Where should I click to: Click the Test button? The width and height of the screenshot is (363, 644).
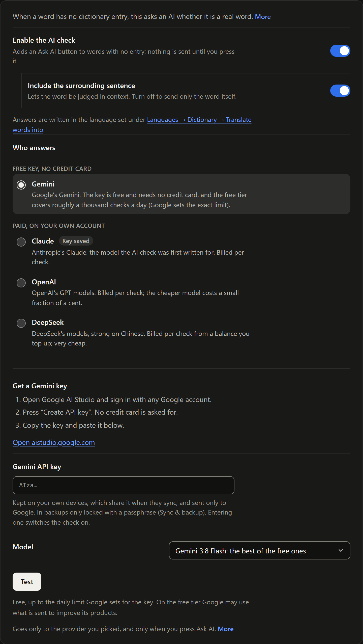[27, 582]
